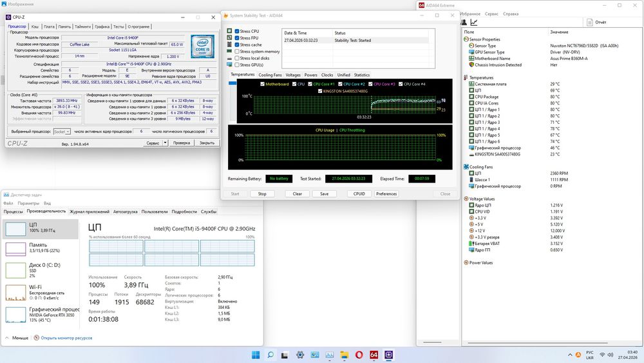This screenshot has height=363, width=644.
Task: Select Диск 0 (C: D:) in the Task Manager sidebar
Action: click(40, 270)
